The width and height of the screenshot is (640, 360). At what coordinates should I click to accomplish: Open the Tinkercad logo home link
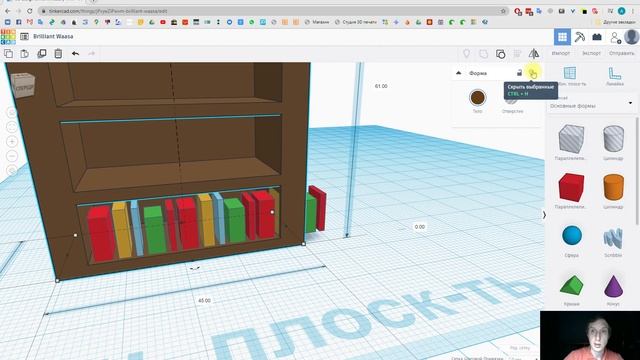coord(8,36)
